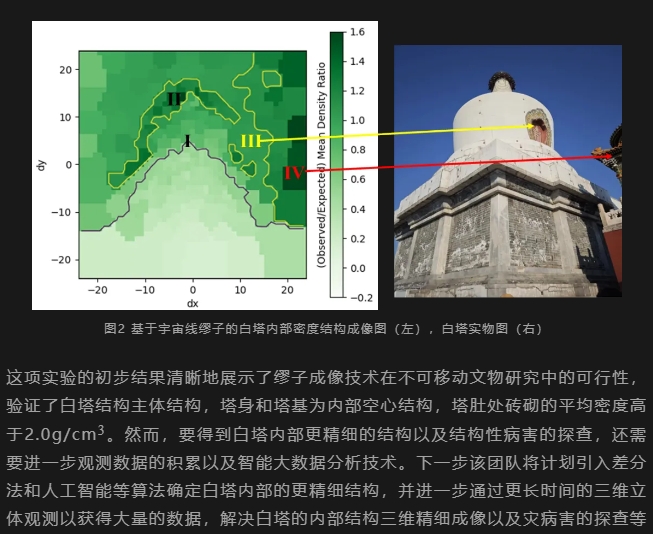This screenshot has height=534, width=653.
Task: Click the dy axis label left of the chart
Action: click(42, 165)
